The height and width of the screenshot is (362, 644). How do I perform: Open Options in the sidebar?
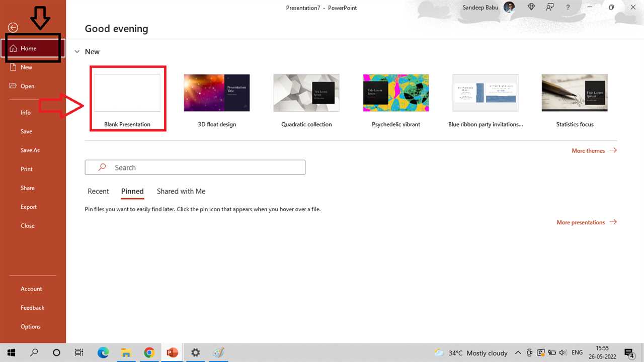tap(31, 326)
